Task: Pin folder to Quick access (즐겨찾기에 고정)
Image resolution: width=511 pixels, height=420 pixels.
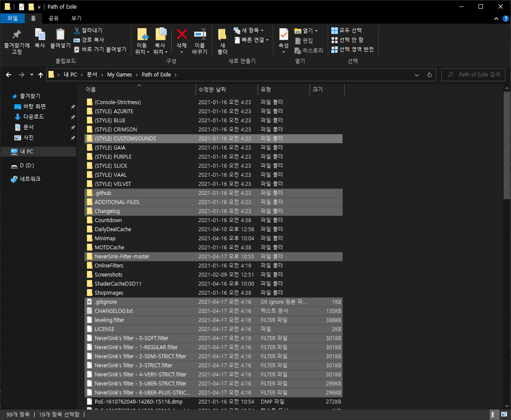Action: 16,42
